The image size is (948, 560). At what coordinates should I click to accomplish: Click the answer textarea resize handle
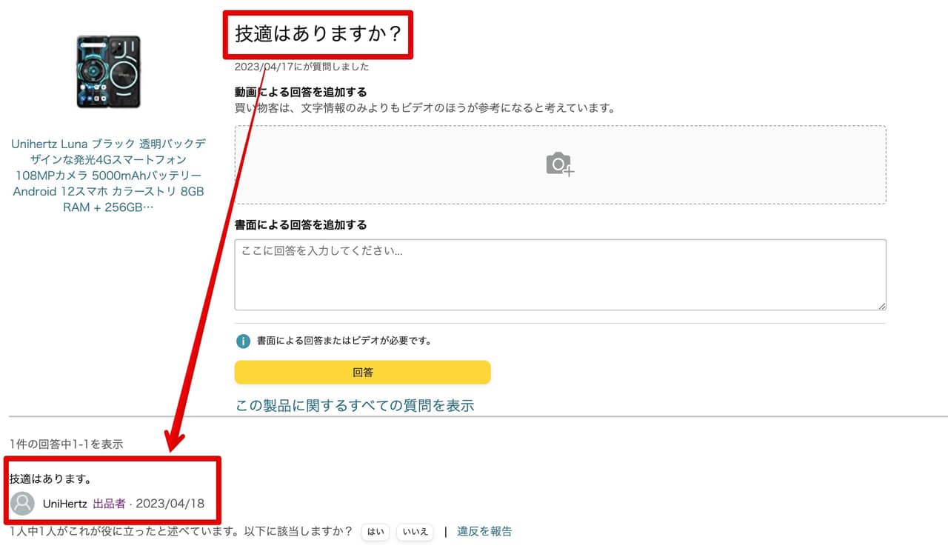(x=881, y=305)
